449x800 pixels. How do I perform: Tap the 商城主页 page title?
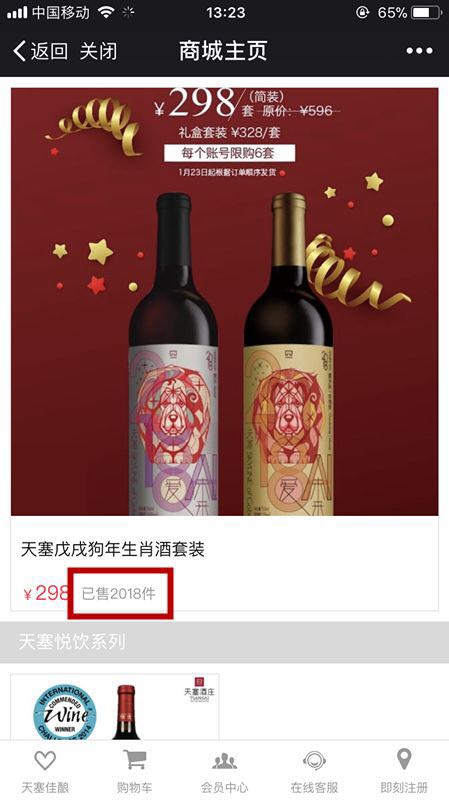click(x=223, y=51)
